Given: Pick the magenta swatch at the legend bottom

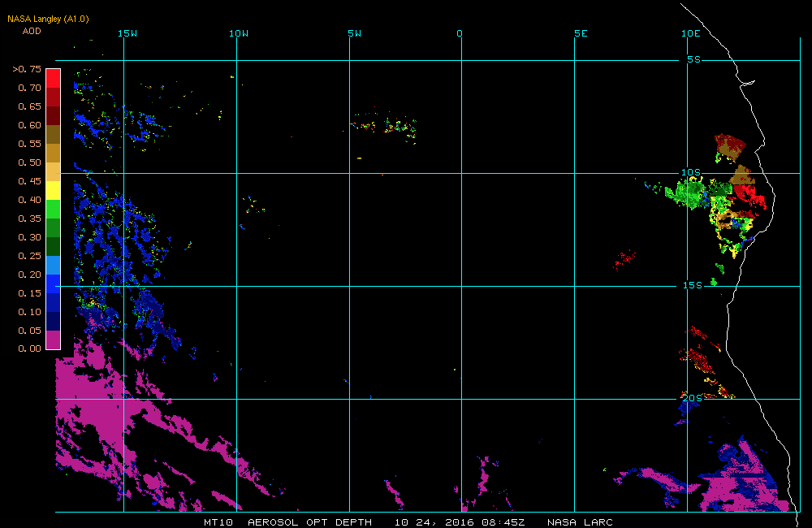Looking at the screenshot, I should 53,340.
